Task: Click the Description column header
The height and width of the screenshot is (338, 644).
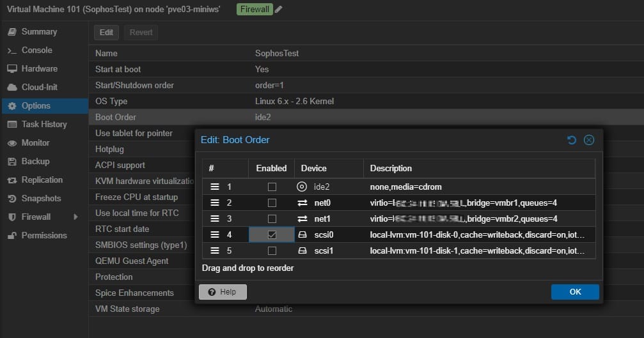Action: (x=479, y=168)
